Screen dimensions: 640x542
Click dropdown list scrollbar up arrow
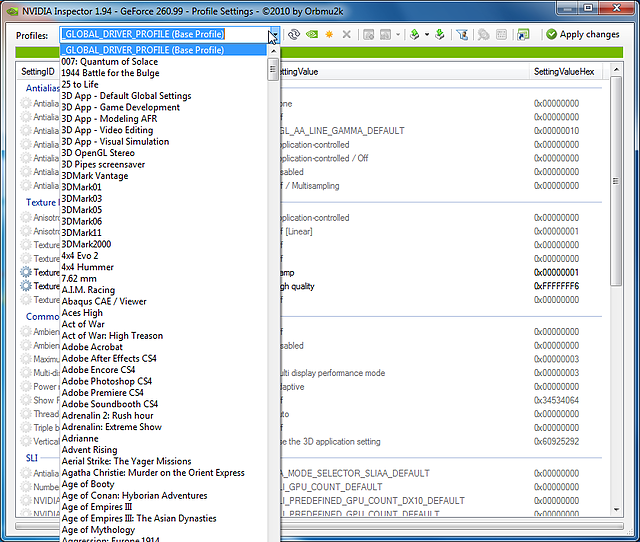(x=273, y=51)
